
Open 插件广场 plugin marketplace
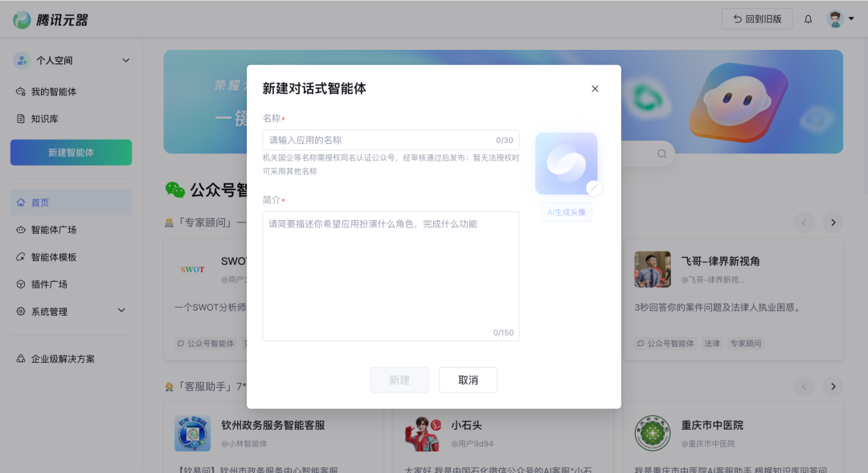click(x=51, y=283)
